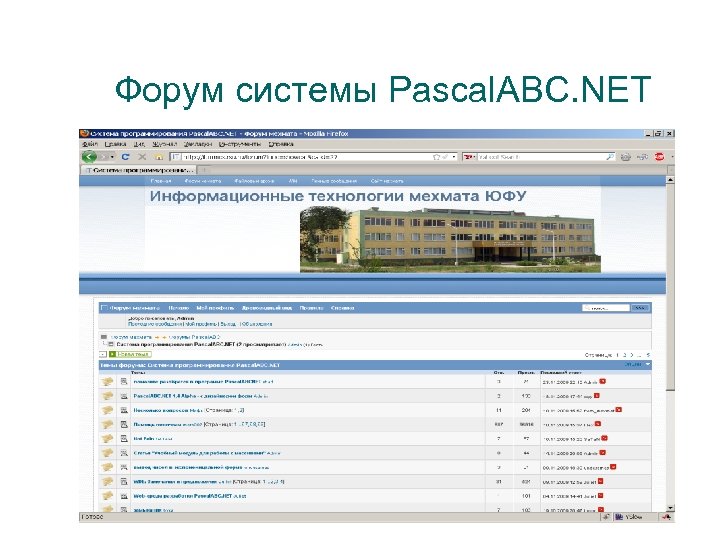This screenshot has width=720, height=540.
Task: Open the topic Несколько вопросов
Action: (161, 410)
